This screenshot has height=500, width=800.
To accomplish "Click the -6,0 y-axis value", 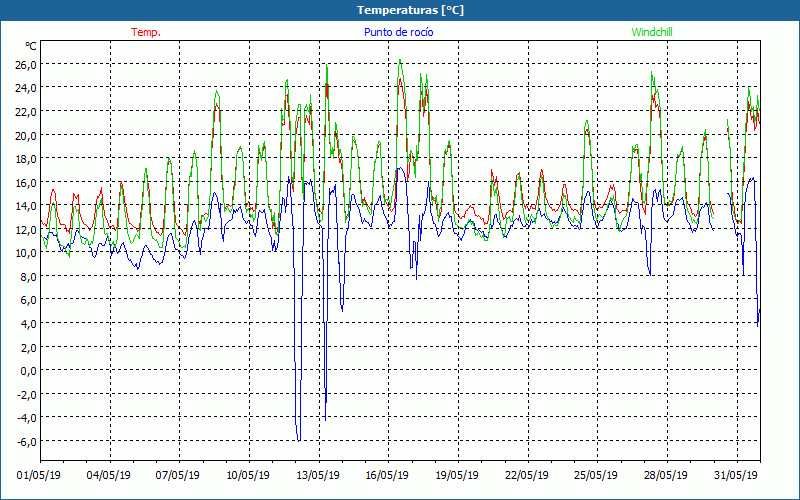I will (28, 441).
